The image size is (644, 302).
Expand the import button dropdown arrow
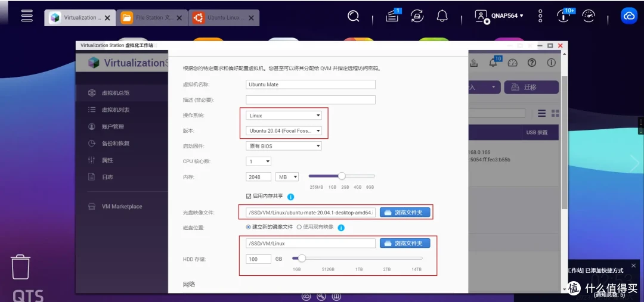pyautogui.click(x=493, y=87)
